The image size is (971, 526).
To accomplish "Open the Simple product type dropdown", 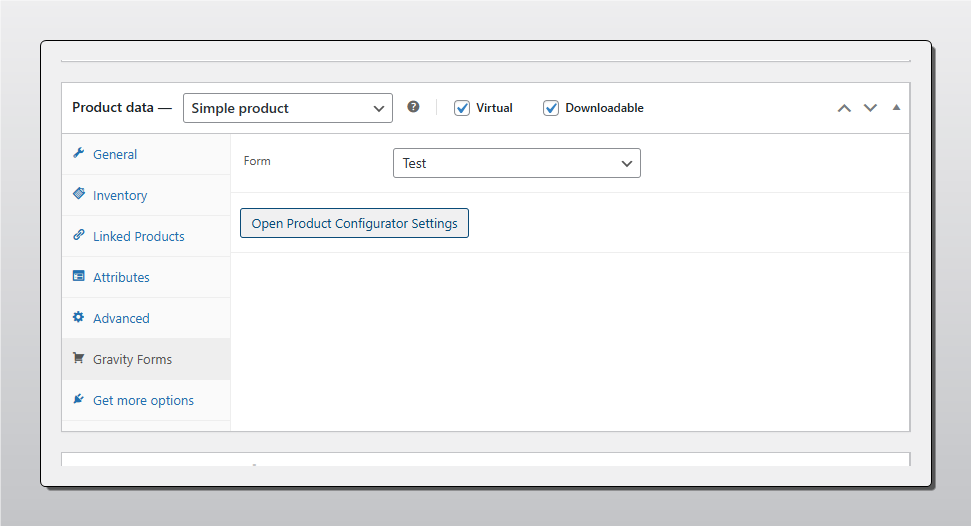I will (287, 108).
